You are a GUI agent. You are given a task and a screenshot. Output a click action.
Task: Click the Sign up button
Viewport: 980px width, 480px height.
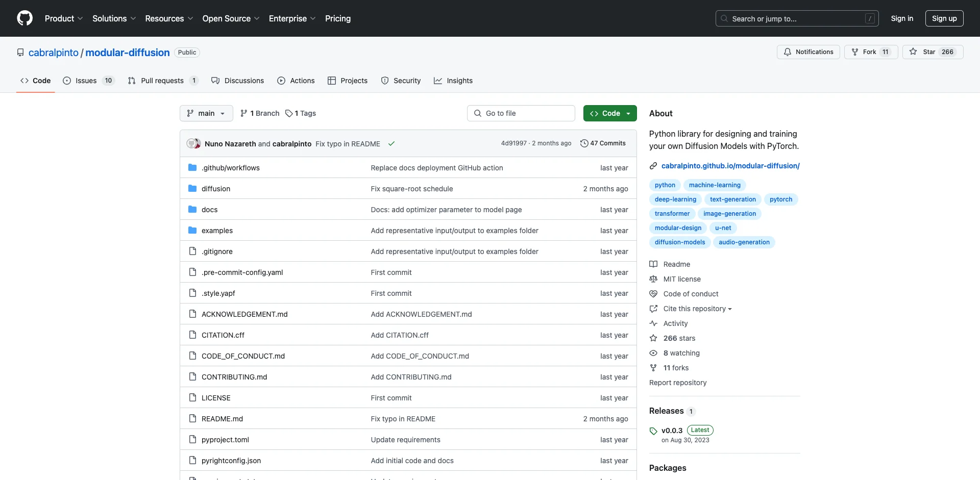tap(944, 18)
